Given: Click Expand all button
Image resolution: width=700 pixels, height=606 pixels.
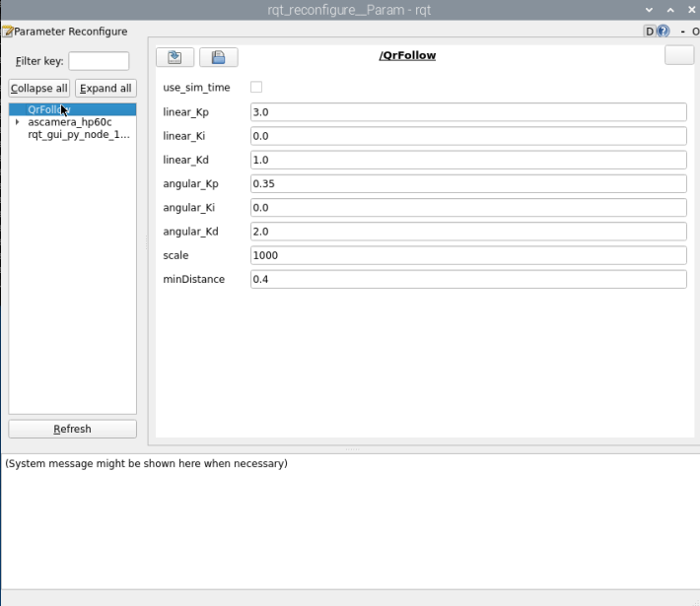Looking at the screenshot, I should click(x=105, y=88).
